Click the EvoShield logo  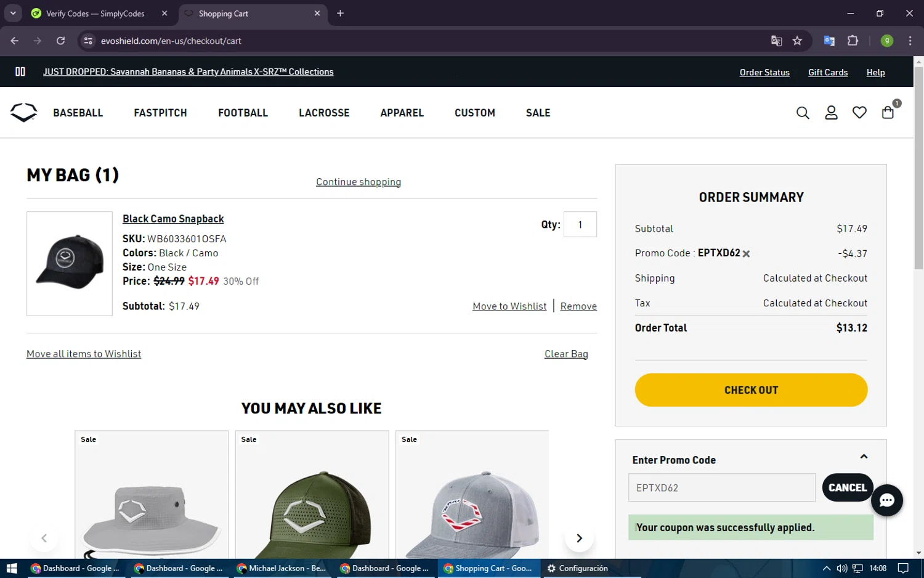pos(23,112)
